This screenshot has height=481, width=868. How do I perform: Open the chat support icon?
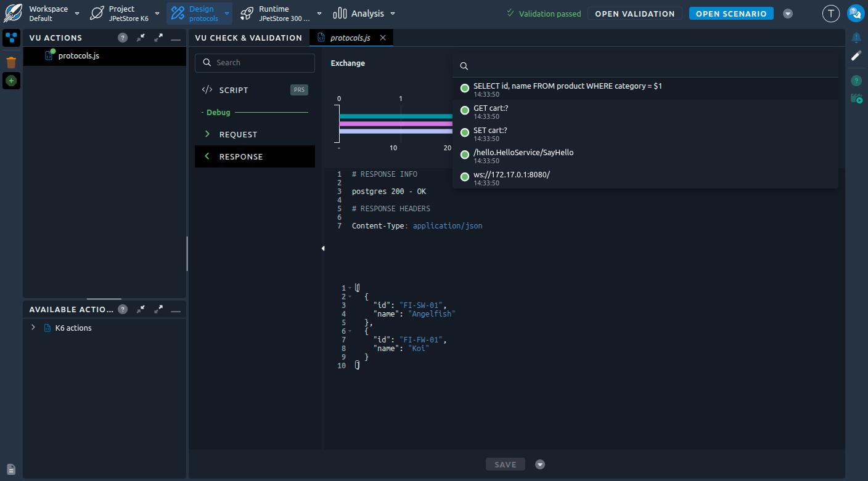[x=856, y=14]
